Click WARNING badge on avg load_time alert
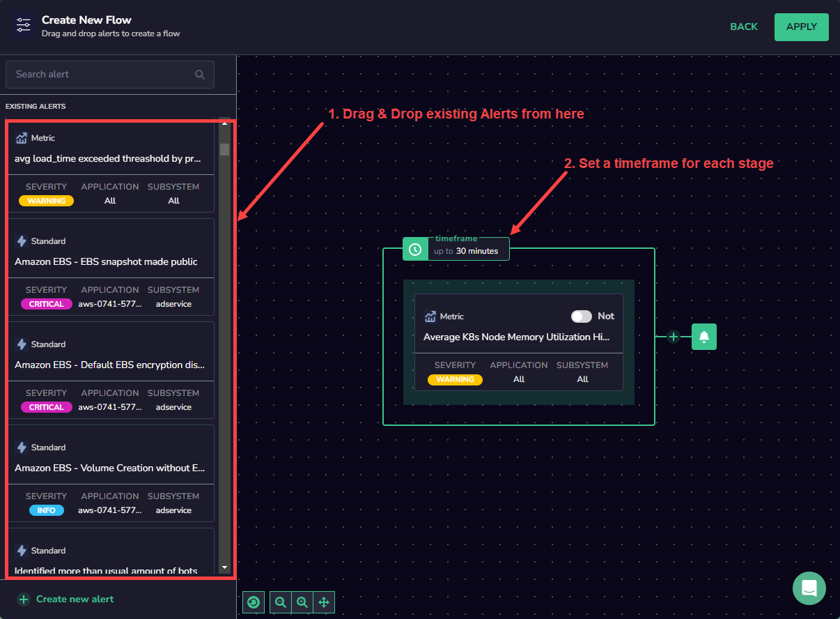 pyautogui.click(x=46, y=201)
